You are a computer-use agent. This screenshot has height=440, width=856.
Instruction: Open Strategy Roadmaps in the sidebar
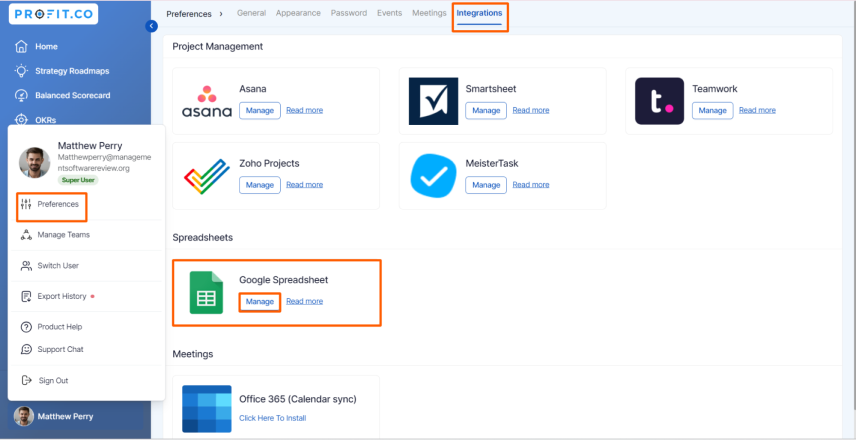(72, 71)
